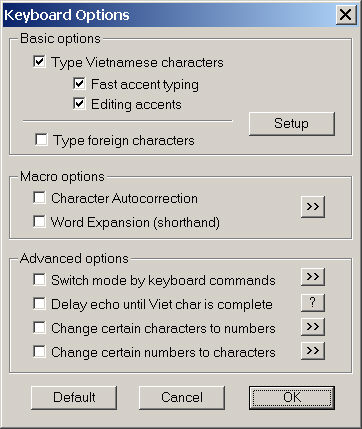Image resolution: width=362 pixels, height=429 pixels.
Task: Expand Switch mode keyboard commands >> button
Action: tap(313, 277)
